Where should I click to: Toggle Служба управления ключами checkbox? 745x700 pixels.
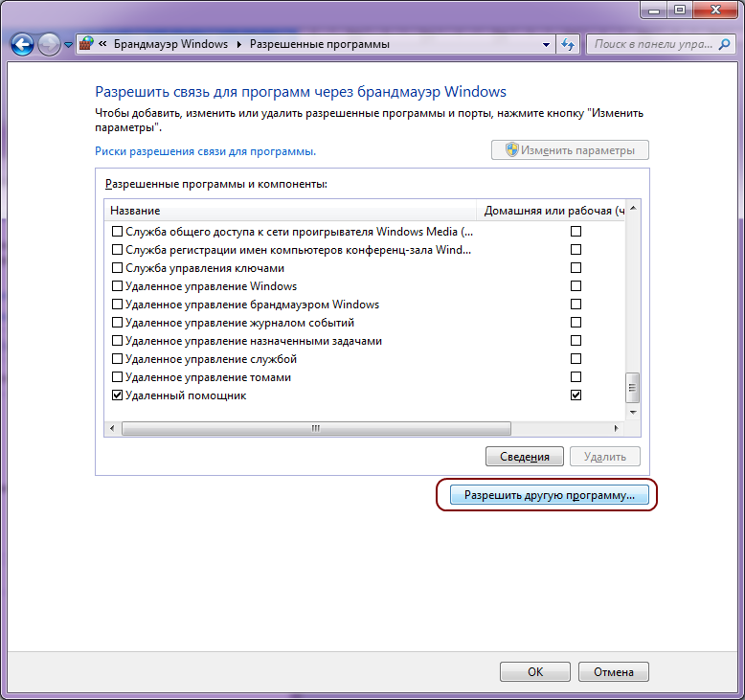[117, 268]
